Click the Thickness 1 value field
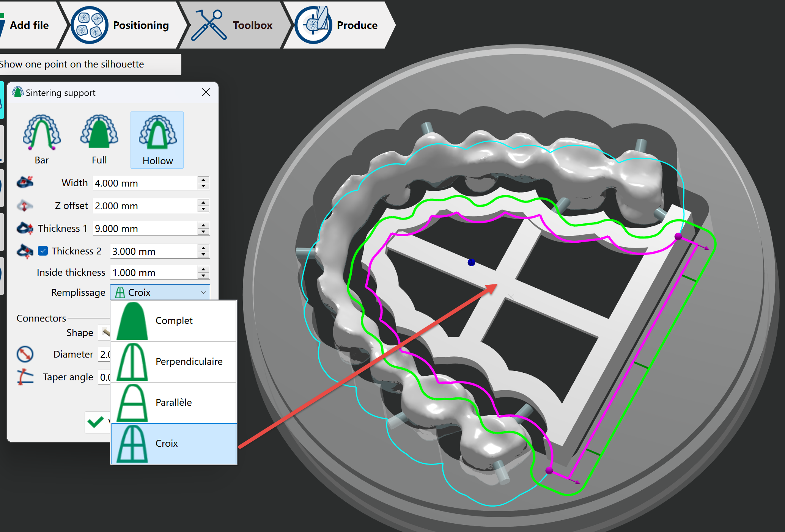785x532 pixels. click(145, 229)
